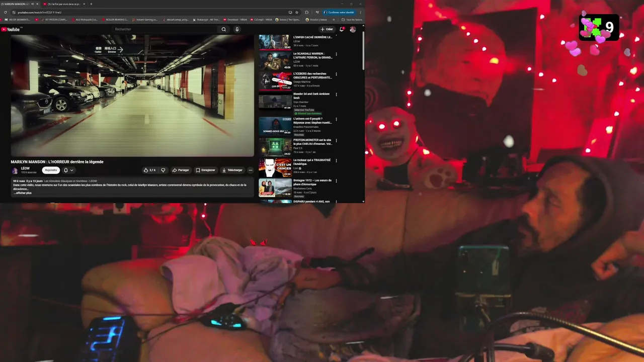The height and width of the screenshot is (362, 644).
Task: Open options menu for Blender 3d video
Action: (x=336, y=95)
